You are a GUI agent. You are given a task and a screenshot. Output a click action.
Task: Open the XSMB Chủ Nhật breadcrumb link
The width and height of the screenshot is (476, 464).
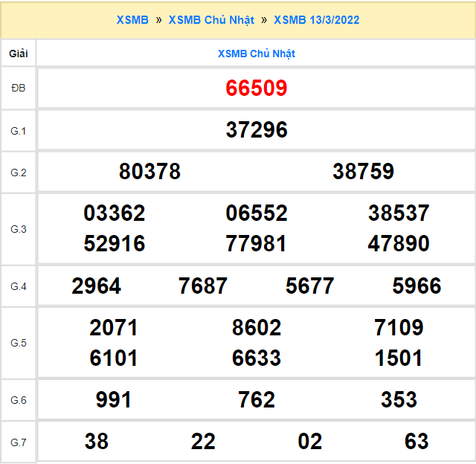point(211,20)
